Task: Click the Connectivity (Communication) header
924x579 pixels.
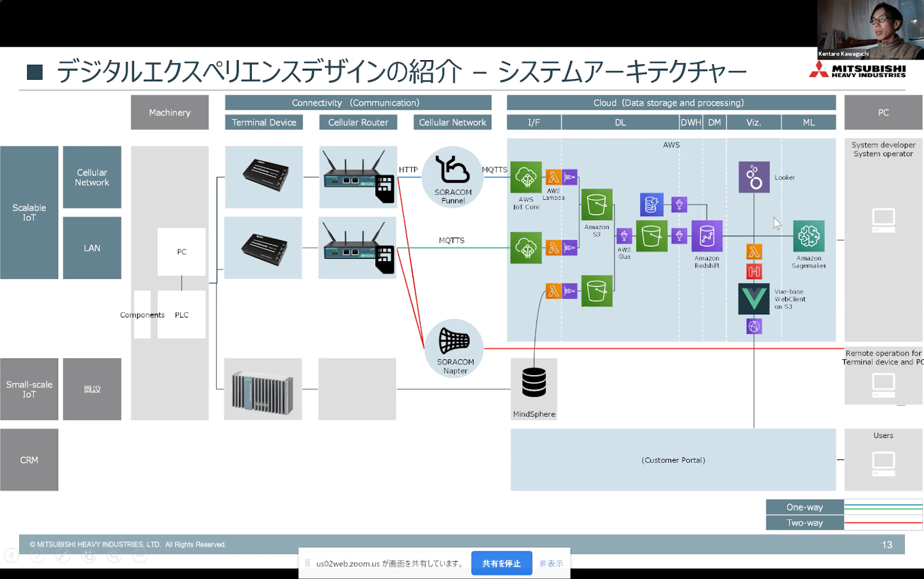Action: 358,103
